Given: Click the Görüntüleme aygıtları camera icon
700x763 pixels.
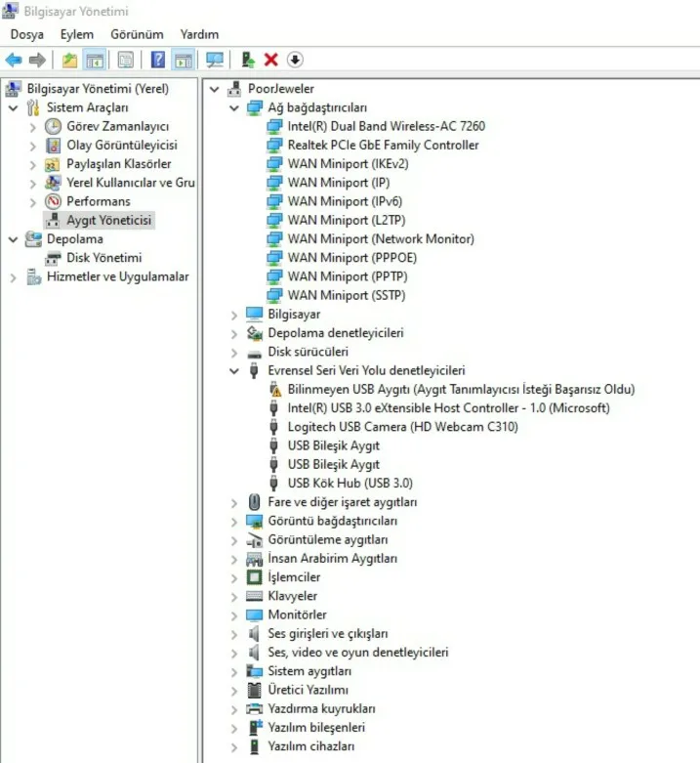Looking at the screenshot, I should (254, 539).
